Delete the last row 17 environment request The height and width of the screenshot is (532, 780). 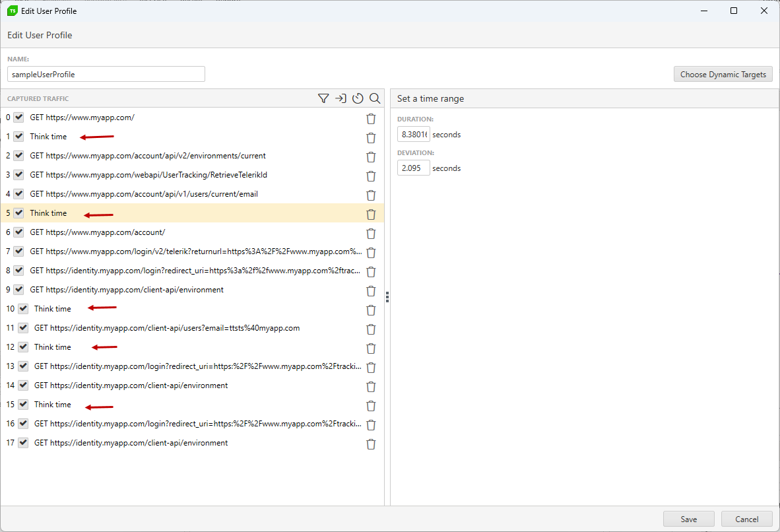pyautogui.click(x=371, y=444)
